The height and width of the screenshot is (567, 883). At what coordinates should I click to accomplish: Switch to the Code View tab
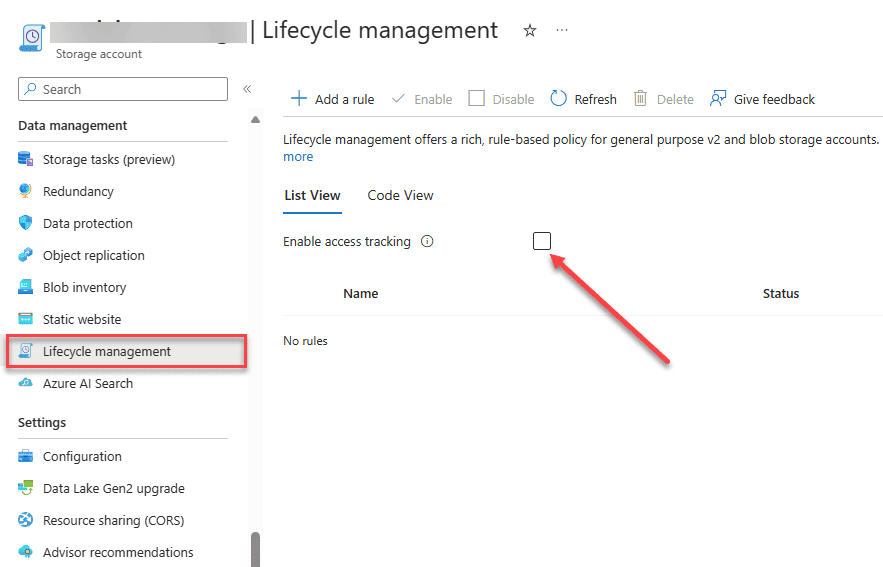(x=400, y=195)
